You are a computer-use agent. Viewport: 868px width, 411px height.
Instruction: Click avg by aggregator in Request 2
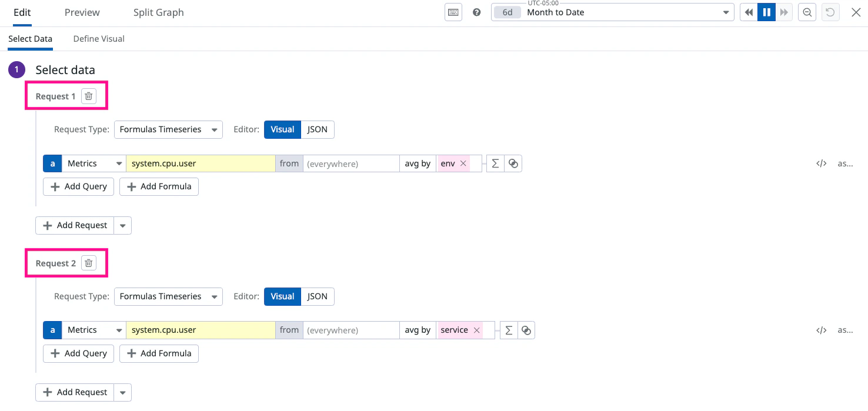coord(418,330)
